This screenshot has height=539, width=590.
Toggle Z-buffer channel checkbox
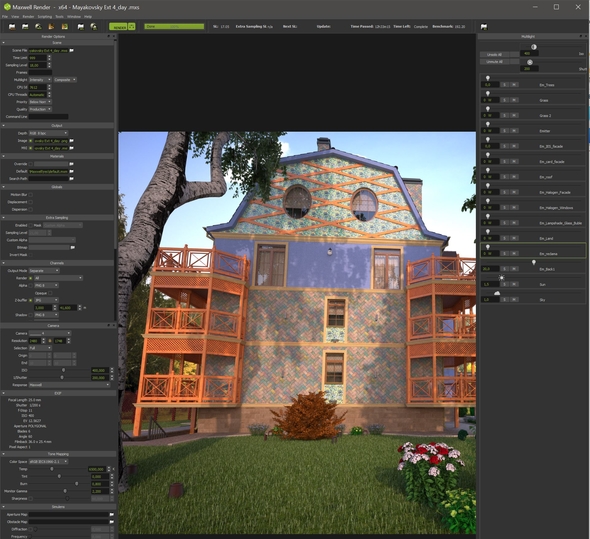click(30, 300)
